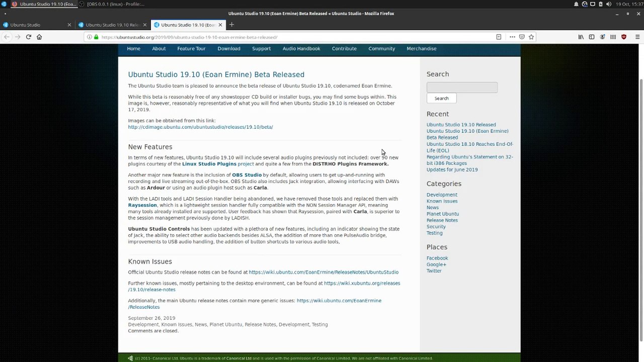This screenshot has width=644, height=362.
Task: Open the EoanErmine ReleaseNotes UbuntuStudio wiki link
Action: click(324, 273)
